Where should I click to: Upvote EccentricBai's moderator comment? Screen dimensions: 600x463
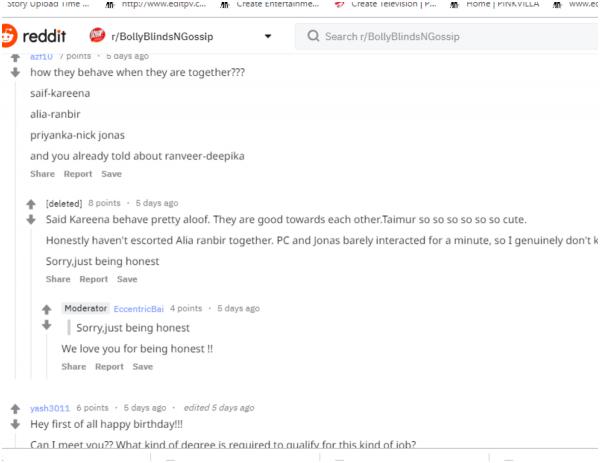coord(47,309)
